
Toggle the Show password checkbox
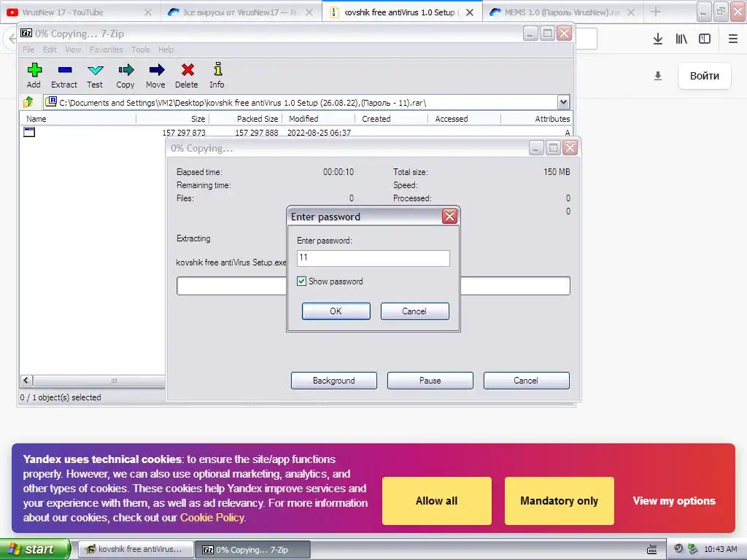pos(301,281)
